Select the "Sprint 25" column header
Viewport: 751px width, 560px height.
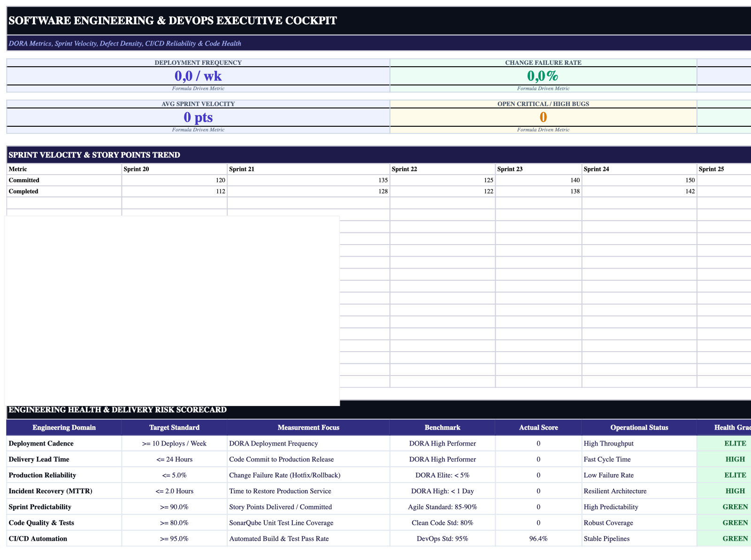pyautogui.click(x=724, y=169)
